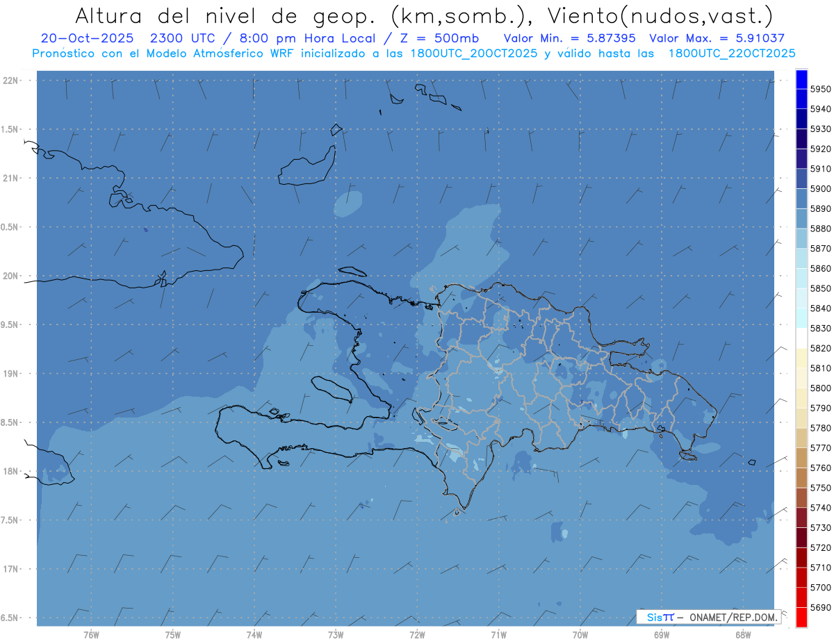The height and width of the screenshot is (644, 834).
Task: Click the 20N latitude axis label
Action: click(x=12, y=276)
